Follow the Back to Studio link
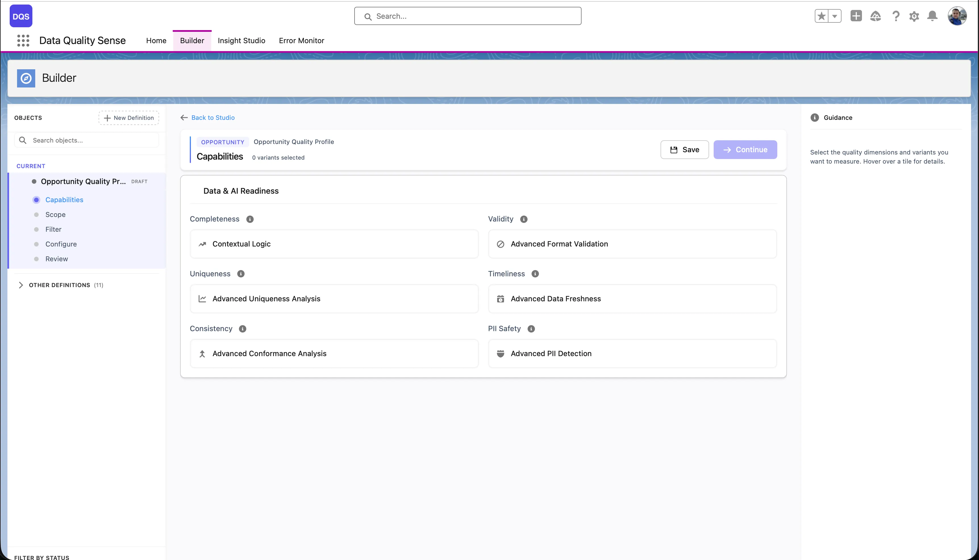Image resolution: width=979 pixels, height=560 pixels. [x=213, y=118]
